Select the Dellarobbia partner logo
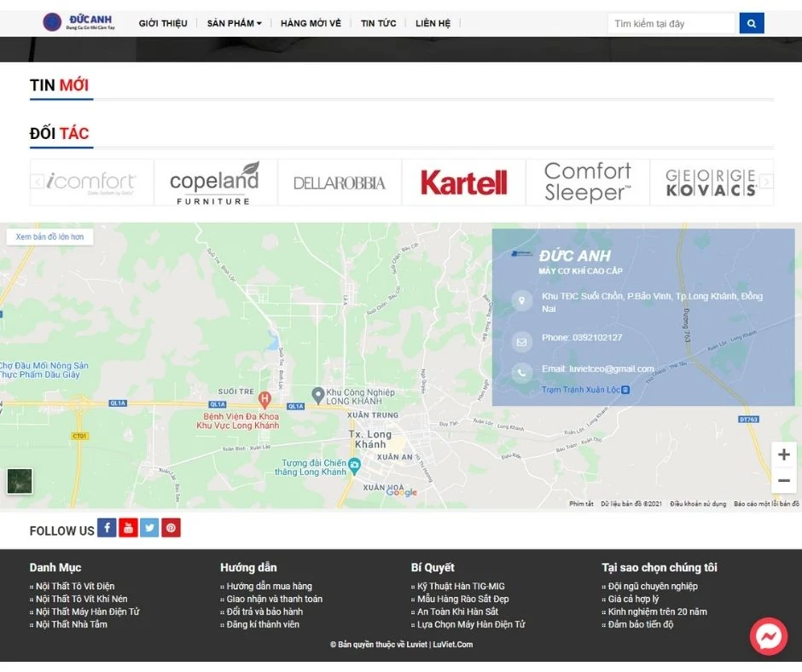 point(340,182)
